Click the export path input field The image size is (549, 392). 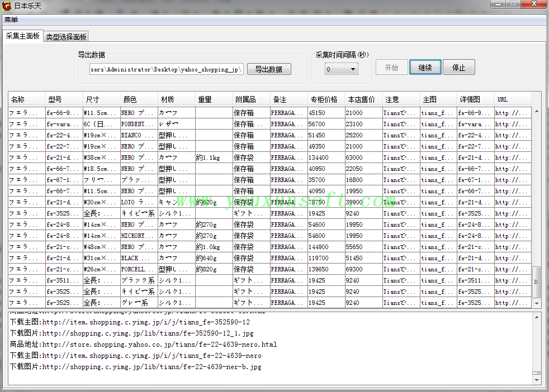click(166, 69)
